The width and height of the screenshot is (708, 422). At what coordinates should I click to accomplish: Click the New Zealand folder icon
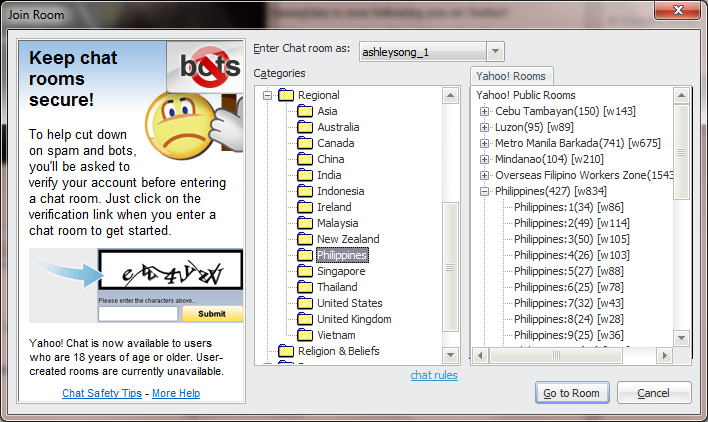(x=305, y=239)
